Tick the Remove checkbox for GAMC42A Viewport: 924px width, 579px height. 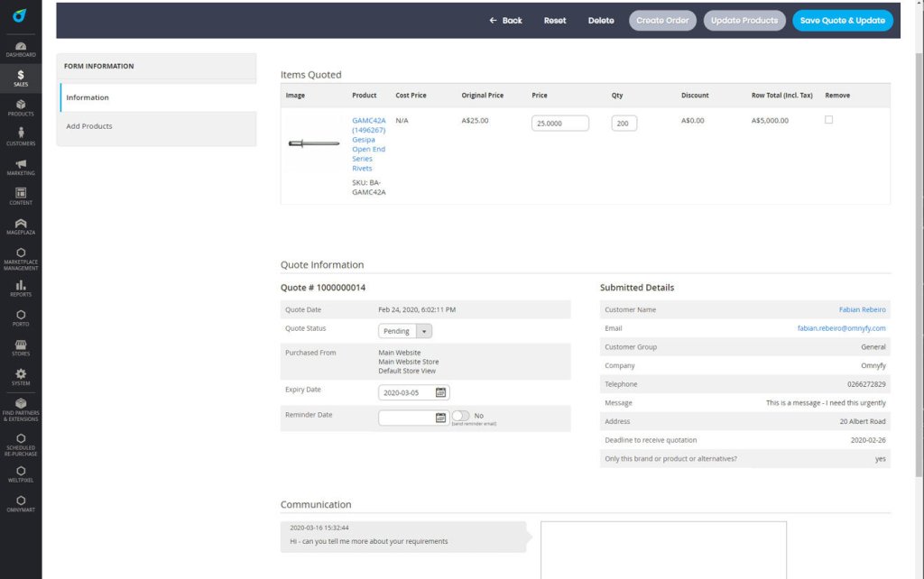click(x=828, y=120)
